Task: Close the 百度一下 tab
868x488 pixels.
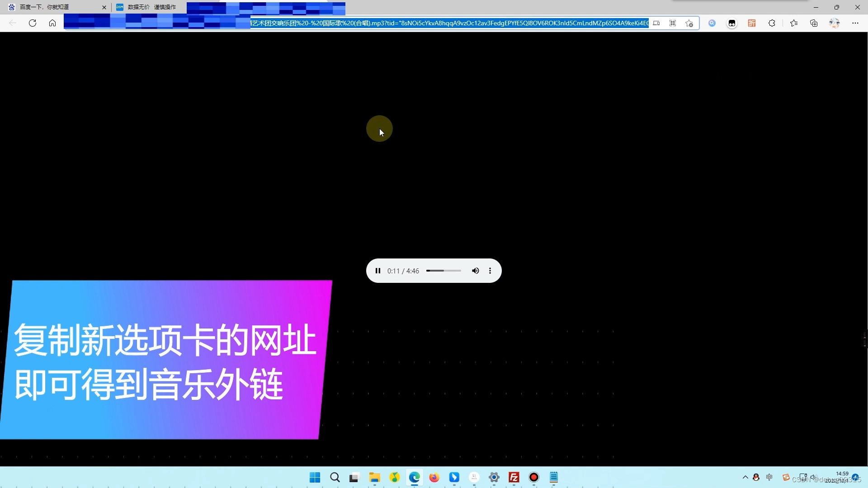Action: 104,7
